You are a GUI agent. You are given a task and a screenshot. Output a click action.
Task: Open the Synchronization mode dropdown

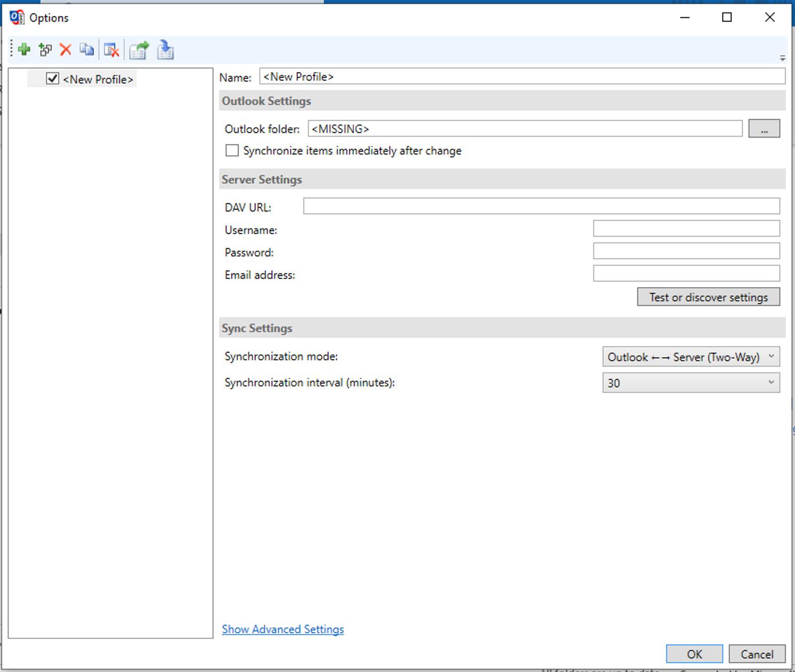(x=691, y=357)
